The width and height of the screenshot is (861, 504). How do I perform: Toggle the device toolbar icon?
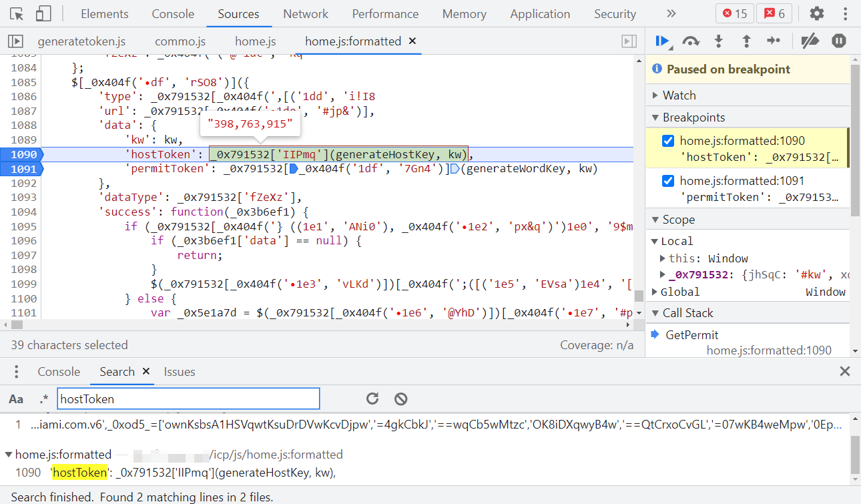43,13
